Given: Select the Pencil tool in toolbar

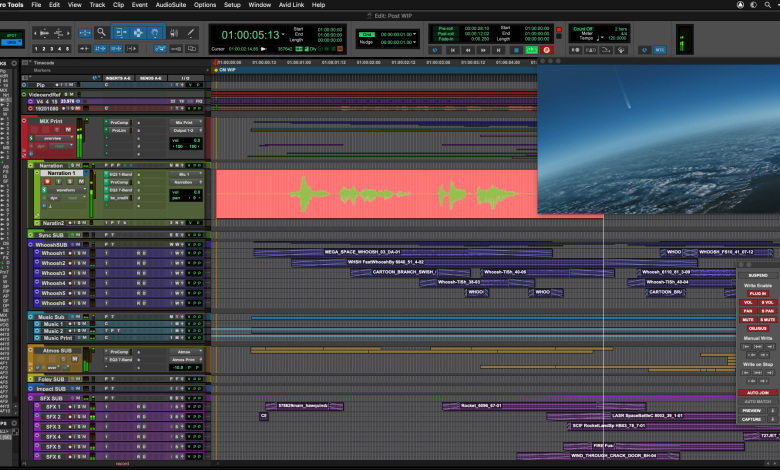Looking at the screenshot, I should [x=193, y=32].
